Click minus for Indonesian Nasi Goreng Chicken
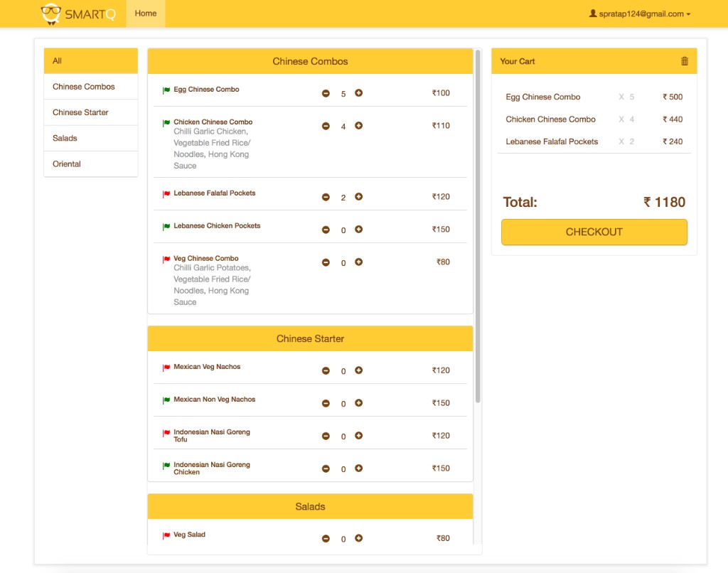This screenshot has width=728, height=573. (326, 468)
